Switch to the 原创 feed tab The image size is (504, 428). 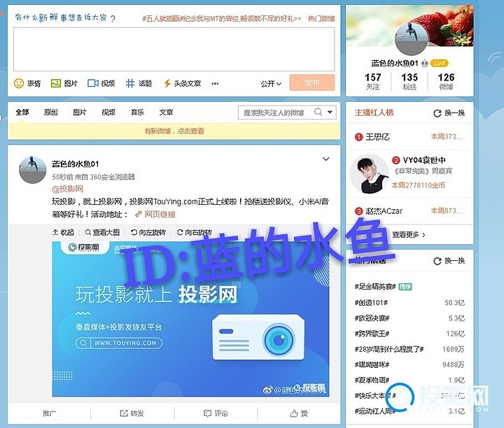click(50, 113)
